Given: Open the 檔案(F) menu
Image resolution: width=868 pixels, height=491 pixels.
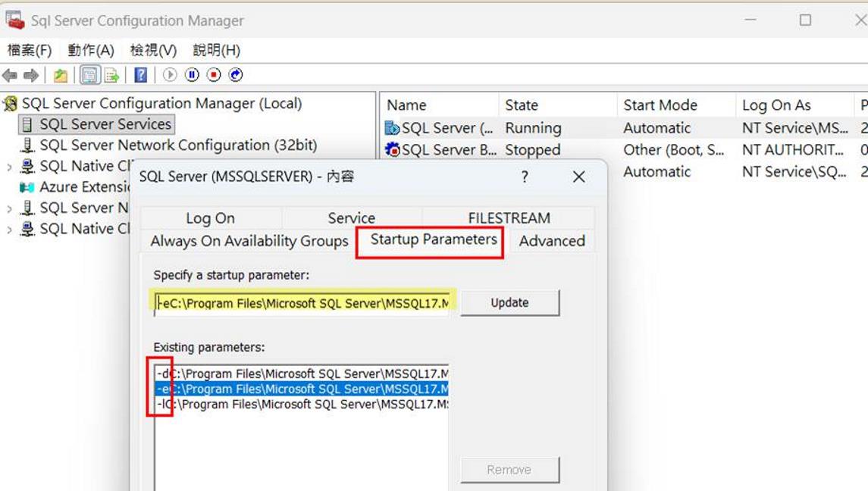Looking at the screenshot, I should [x=30, y=50].
